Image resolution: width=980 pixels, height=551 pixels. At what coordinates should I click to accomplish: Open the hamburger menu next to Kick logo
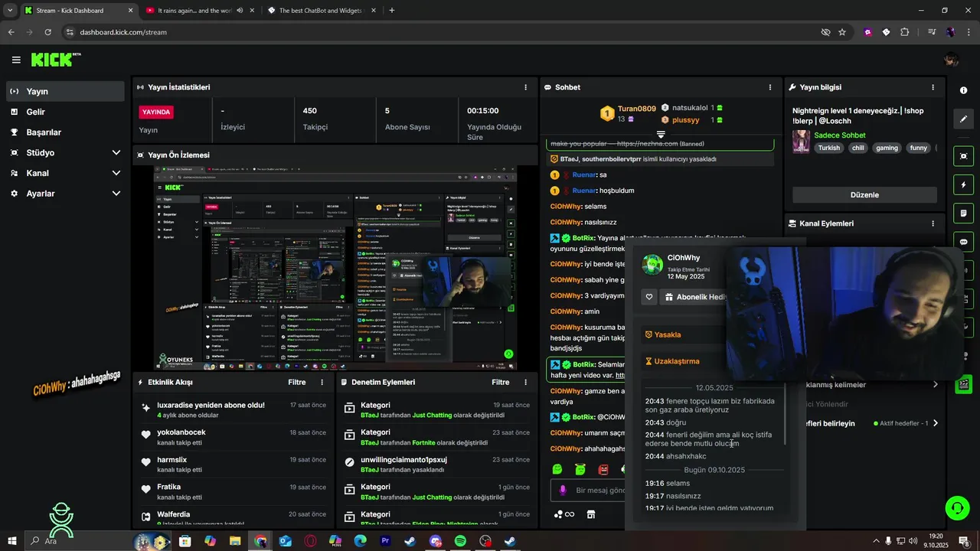[16, 60]
